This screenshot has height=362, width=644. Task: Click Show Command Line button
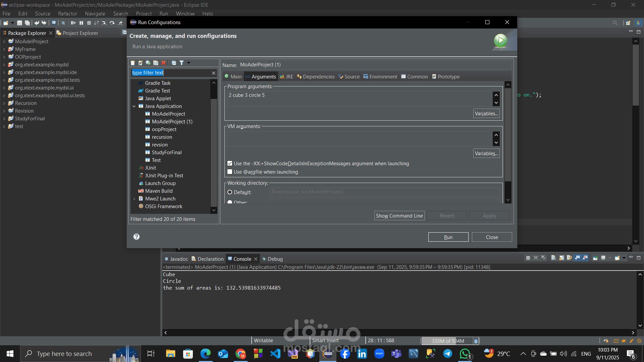tap(399, 216)
